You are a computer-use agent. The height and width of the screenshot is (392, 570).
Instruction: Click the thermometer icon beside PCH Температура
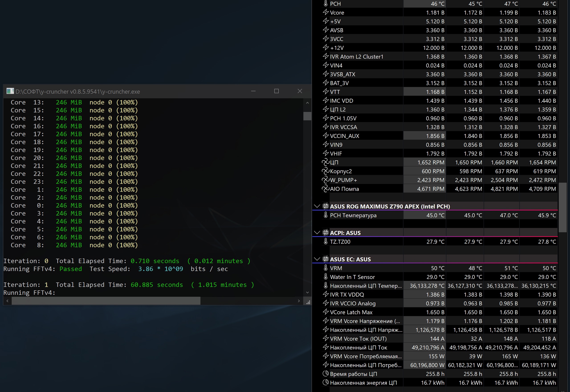click(326, 215)
